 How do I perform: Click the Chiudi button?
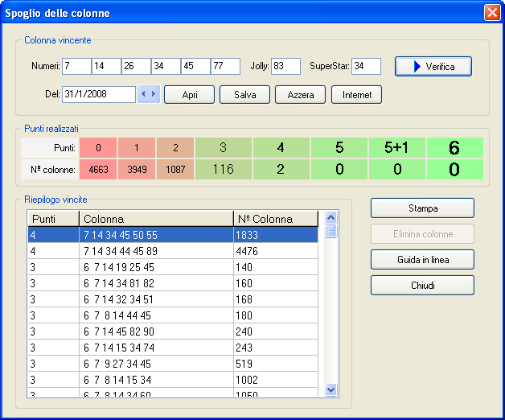pos(422,286)
